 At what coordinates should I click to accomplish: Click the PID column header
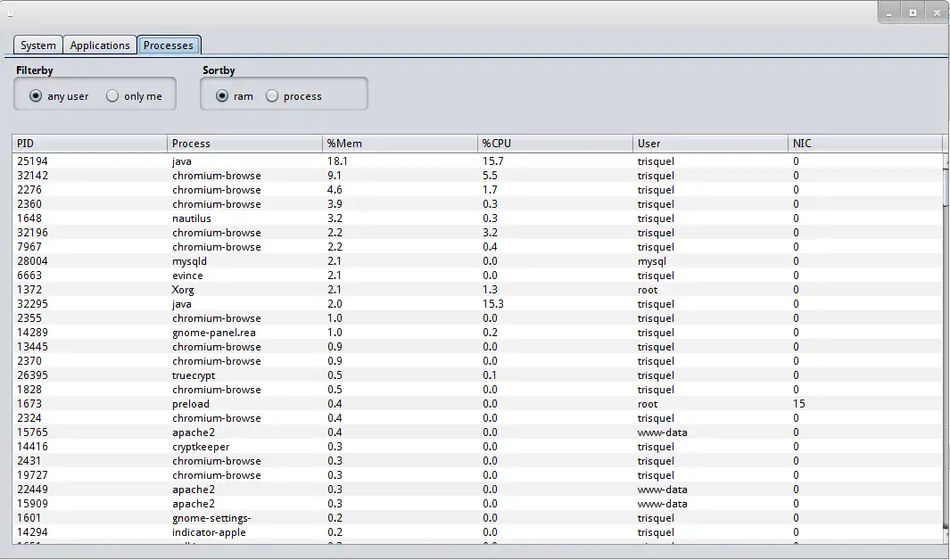coord(89,144)
